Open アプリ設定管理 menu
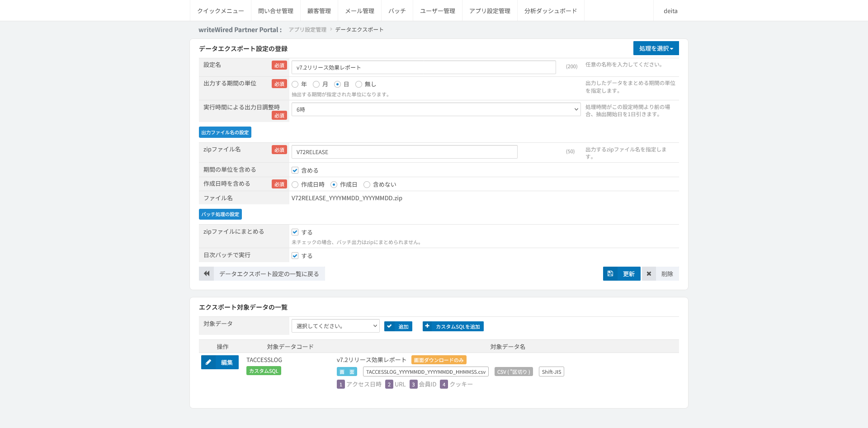Screen dimensions: 868x428 click(x=490, y=11)
